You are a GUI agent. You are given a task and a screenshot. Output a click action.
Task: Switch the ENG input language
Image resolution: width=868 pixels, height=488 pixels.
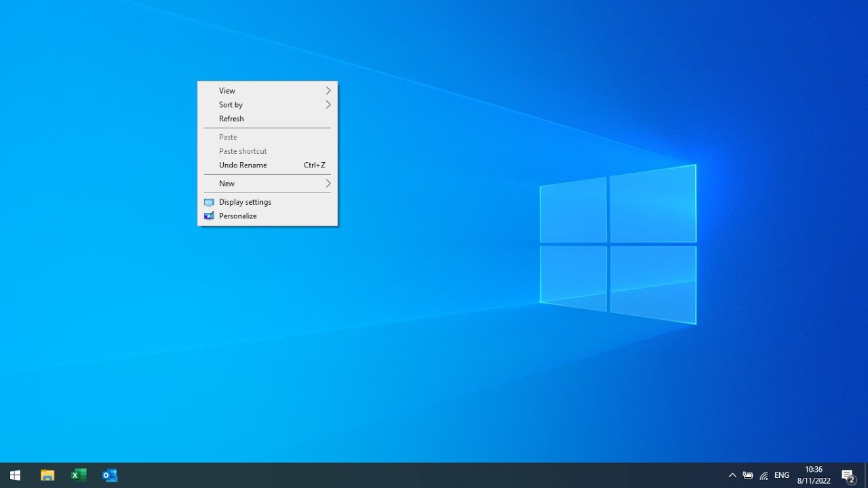point(782,475)
